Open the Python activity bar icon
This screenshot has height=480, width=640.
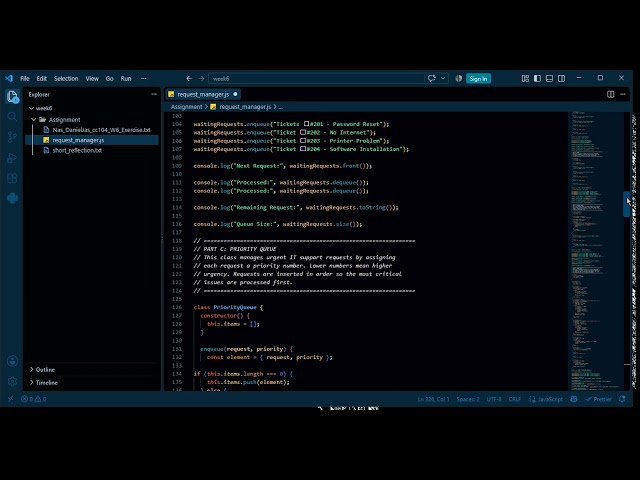pos(12,198)
